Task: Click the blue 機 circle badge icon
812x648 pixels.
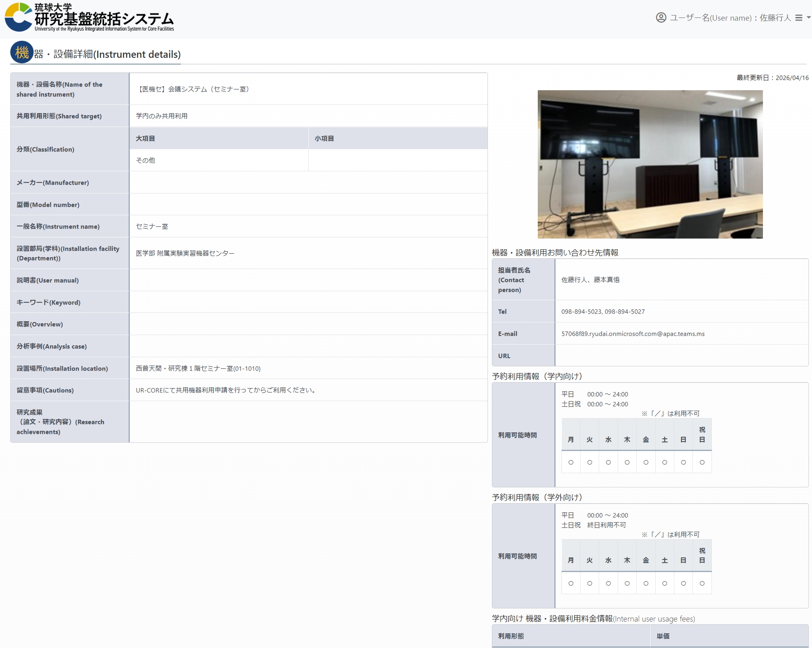Action: click(x=22, y=52)
